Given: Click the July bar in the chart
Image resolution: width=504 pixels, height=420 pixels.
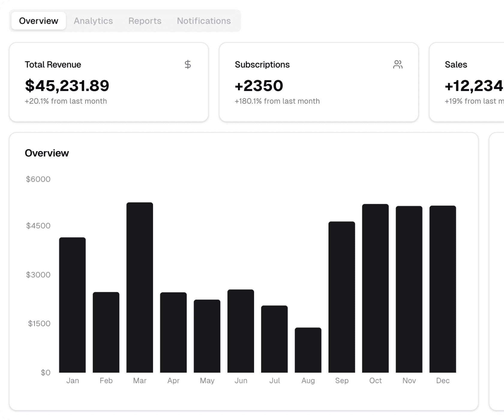Looking at the screenshot, I should pos(274,339).
